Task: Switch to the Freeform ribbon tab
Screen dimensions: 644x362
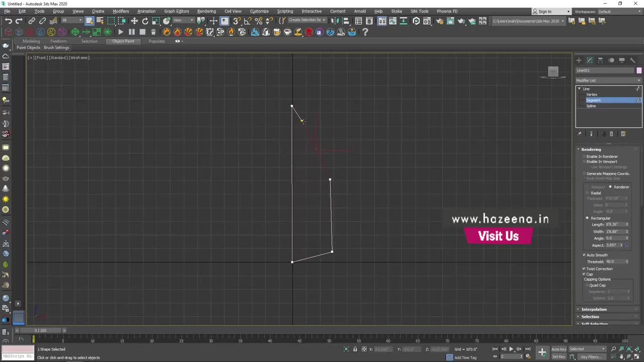Action: 58,41
